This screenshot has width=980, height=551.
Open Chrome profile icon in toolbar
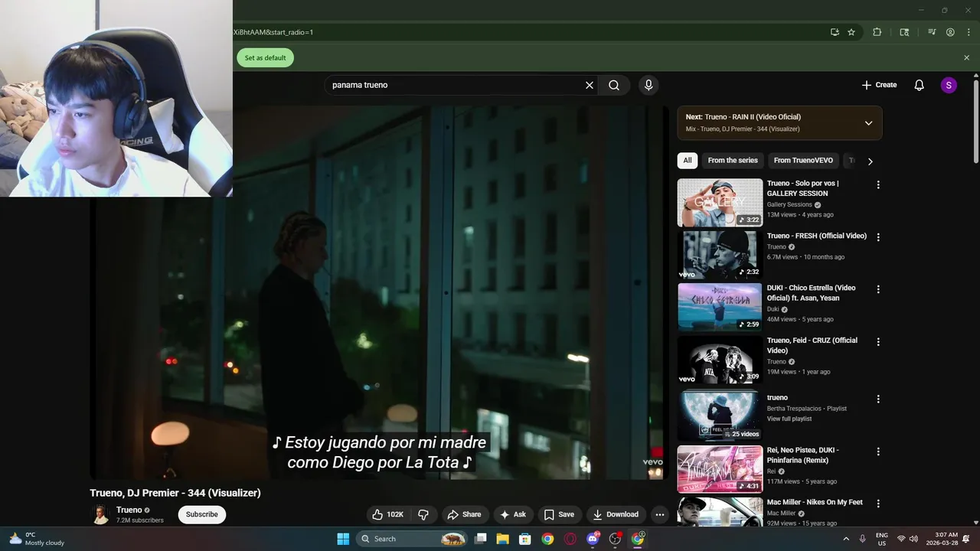point(950,32)
